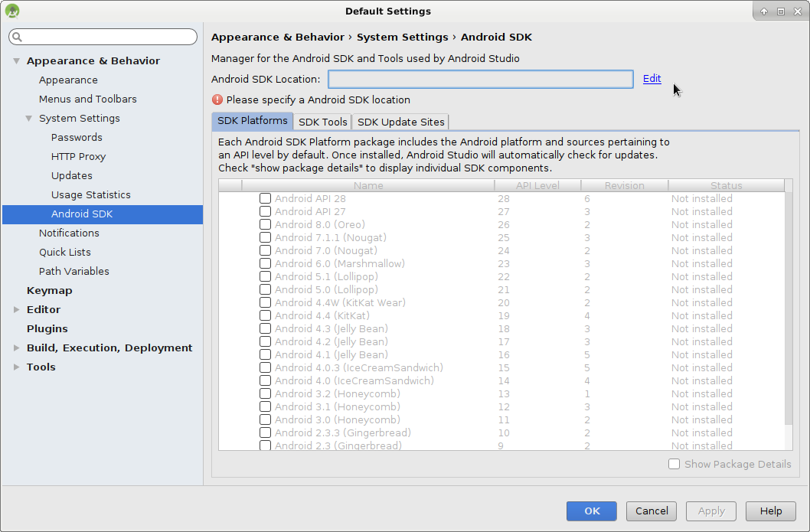This screenshot has width=810, height=532.
Task: Collapse the Appearance & Behavior section
Action: (17, 61)
